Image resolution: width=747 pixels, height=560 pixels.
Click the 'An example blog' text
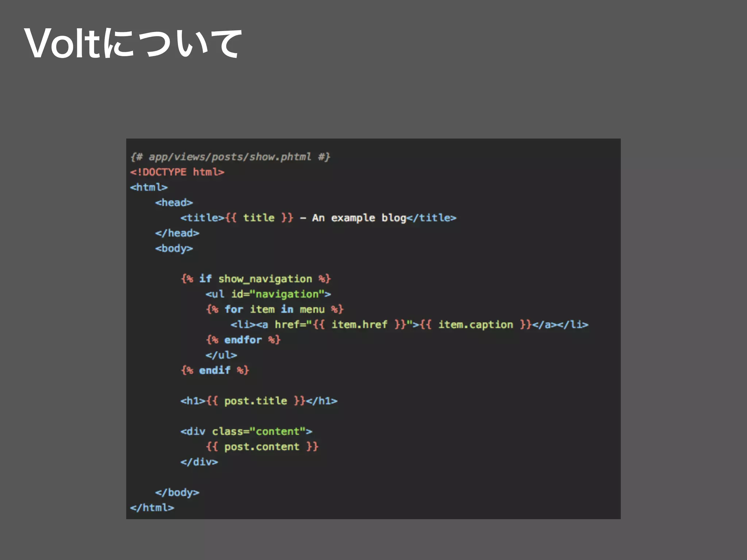[359, 218]
